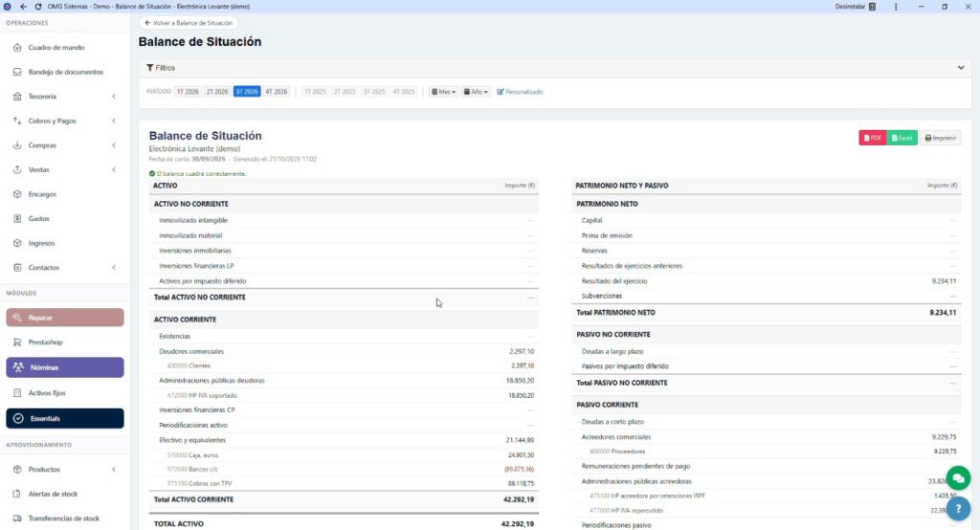This screenshot has height=530, width=980.
Task: Select period 1T 2025
Action: [x=314, y=92]
